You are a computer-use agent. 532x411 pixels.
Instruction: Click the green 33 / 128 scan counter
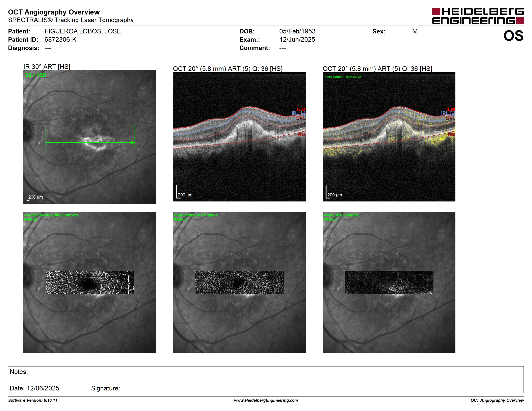pos(35,75)
